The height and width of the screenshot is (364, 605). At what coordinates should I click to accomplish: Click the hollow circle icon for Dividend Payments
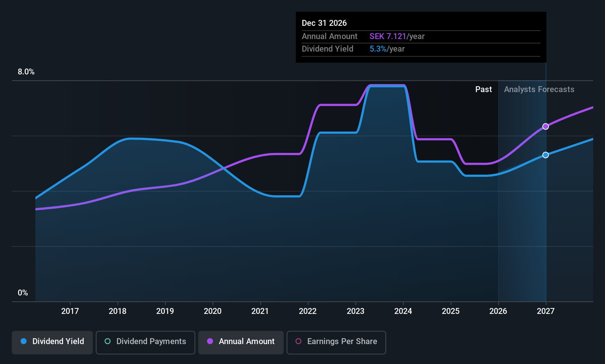(x=108, y=341)
